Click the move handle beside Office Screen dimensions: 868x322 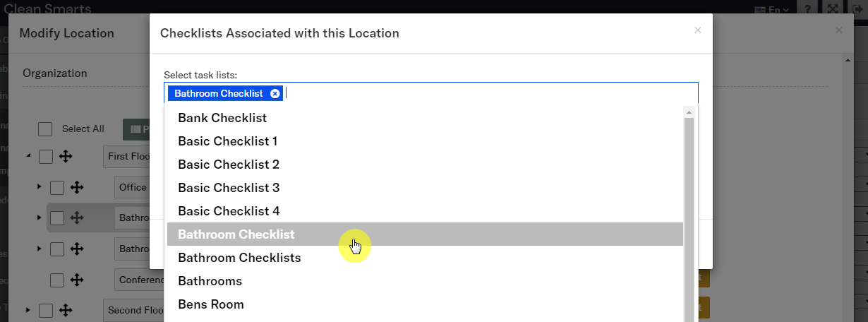[77, 187]
